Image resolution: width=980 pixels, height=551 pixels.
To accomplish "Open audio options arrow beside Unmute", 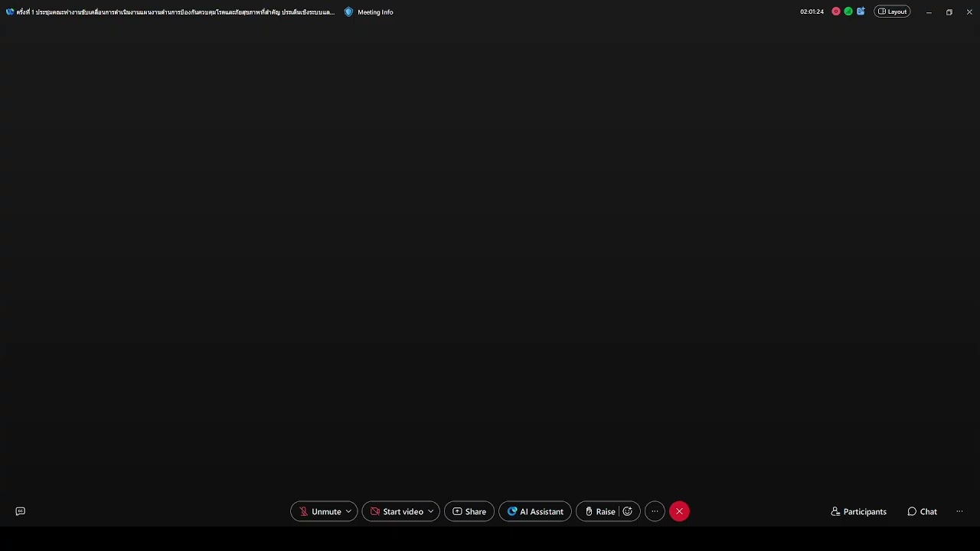I will [x=348, y=511].
